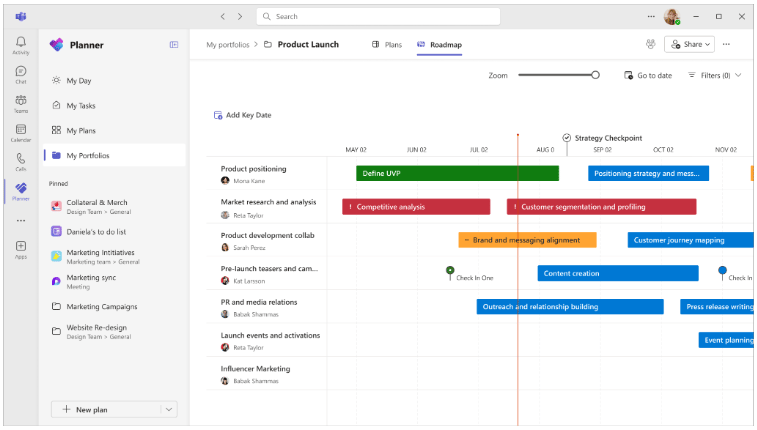Click the Go to date button
Image resolution: width=757 pixels, height=430 pixels.
point(648,75)
